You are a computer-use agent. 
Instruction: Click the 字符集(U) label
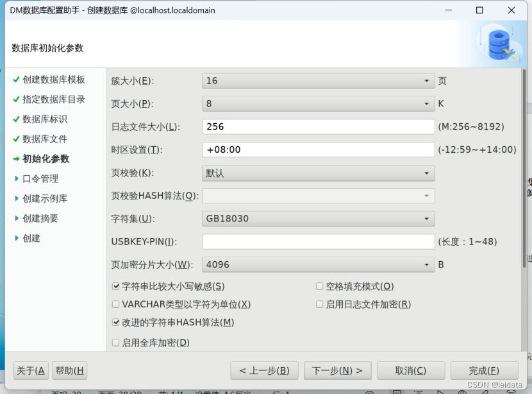[133, 219]
